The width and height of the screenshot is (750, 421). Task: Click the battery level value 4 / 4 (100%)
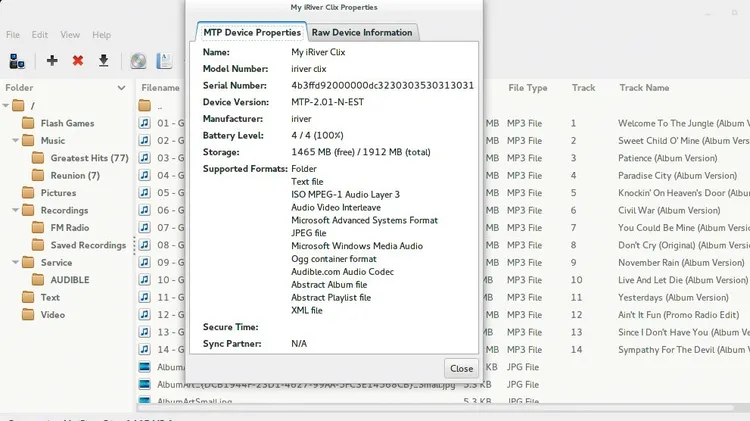317,135
